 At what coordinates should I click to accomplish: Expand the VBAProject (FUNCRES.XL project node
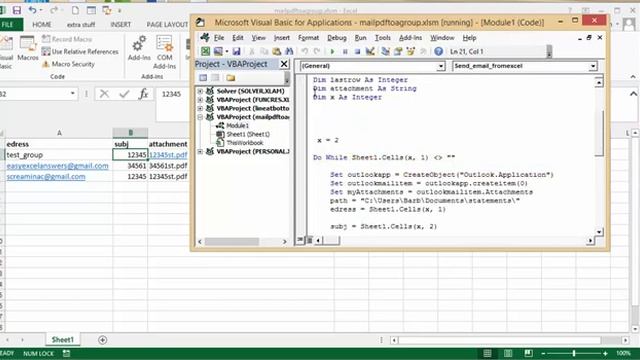(200, 100)
